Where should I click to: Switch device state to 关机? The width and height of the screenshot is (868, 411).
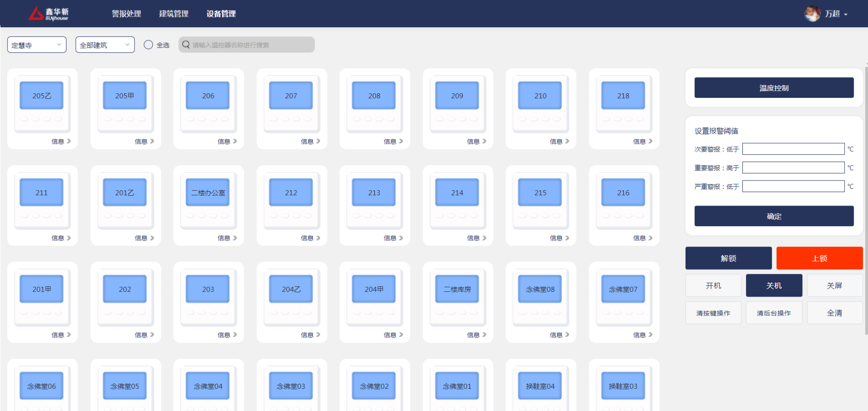(x=774, y=285)
